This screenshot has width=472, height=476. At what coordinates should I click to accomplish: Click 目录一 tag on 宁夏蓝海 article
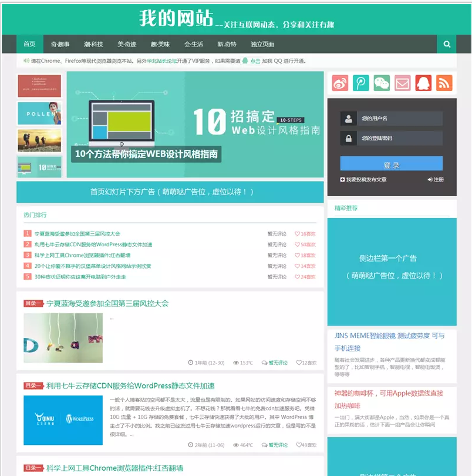(x=33, y=303)
